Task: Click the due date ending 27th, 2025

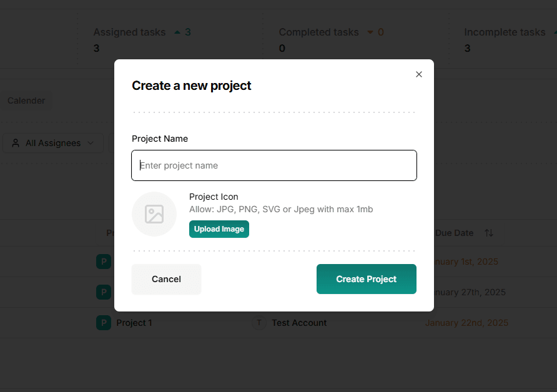Action: (x=470, y=292)
